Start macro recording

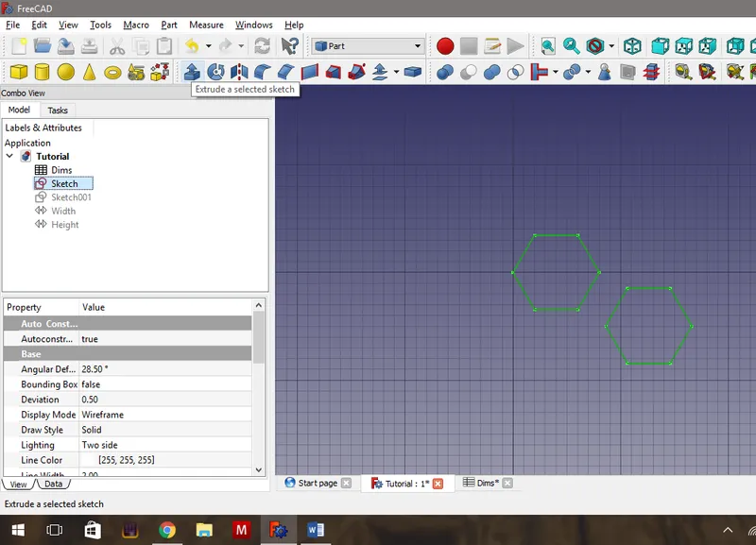[x=444, y=44]
